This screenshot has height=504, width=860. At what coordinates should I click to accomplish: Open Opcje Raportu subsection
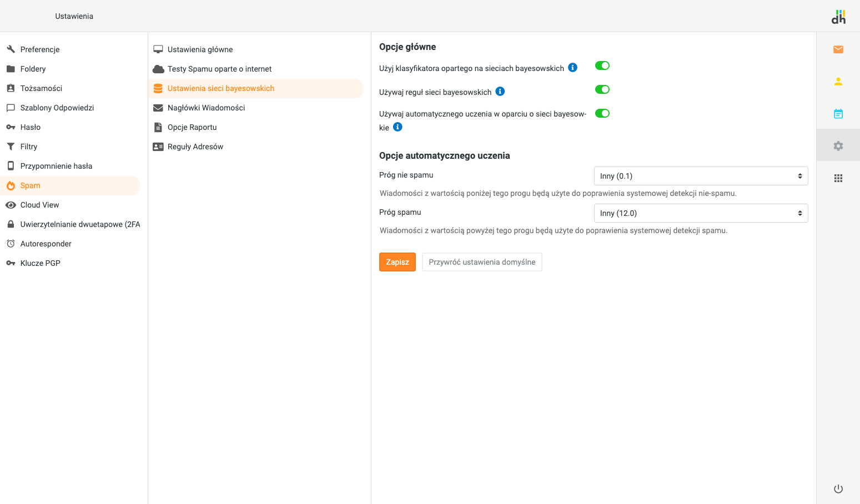pyautogui.click(x=255, y=127)
